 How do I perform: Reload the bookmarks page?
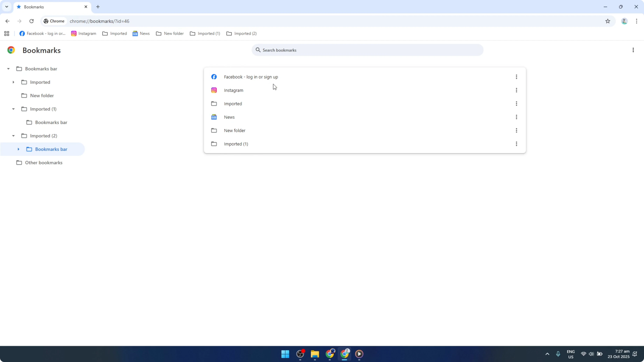(x=31, y=21)
